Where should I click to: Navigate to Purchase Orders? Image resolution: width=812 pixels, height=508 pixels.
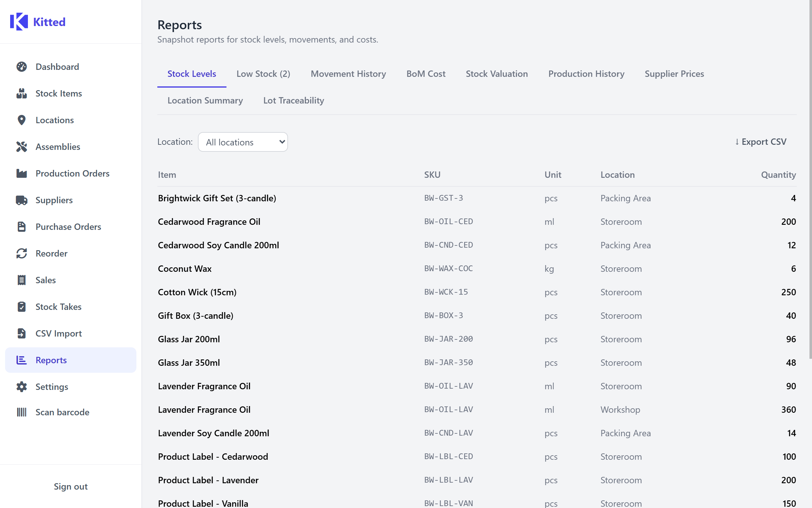(x=70, y=227)
